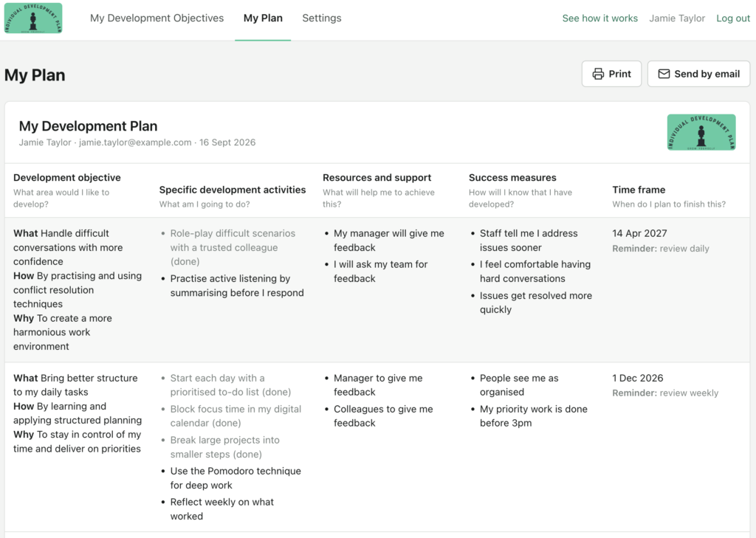The image size is (756, 538).
Task: Click the Jamie Taylor user name in navbar
Action: [677, 18]
